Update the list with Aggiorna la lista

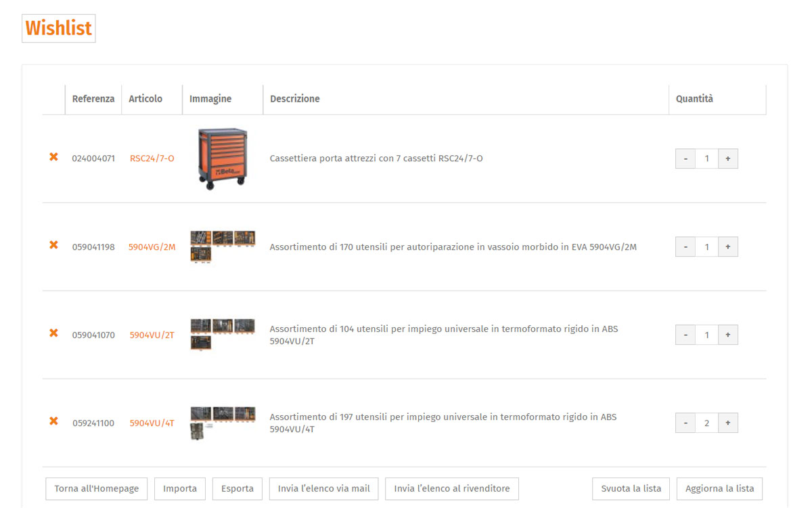click(x=720, y=488)
